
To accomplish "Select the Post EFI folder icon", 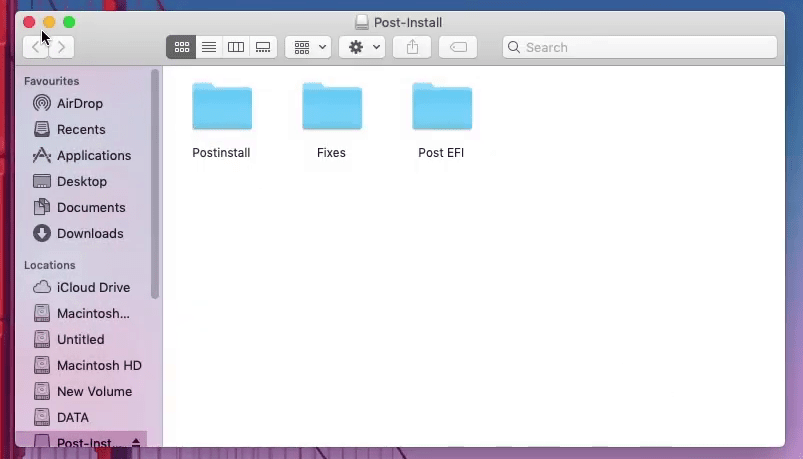I will coord(442,107).
